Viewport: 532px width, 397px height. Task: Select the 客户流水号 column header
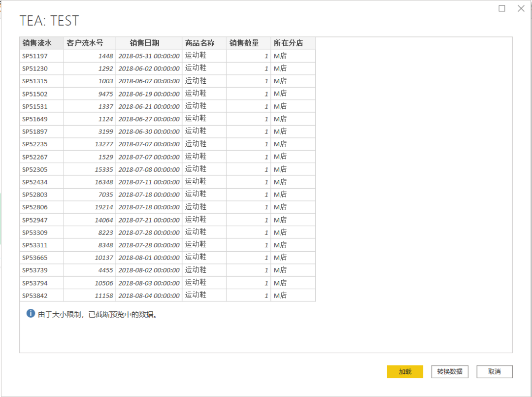pyautogui.click(x=90, y=43)
